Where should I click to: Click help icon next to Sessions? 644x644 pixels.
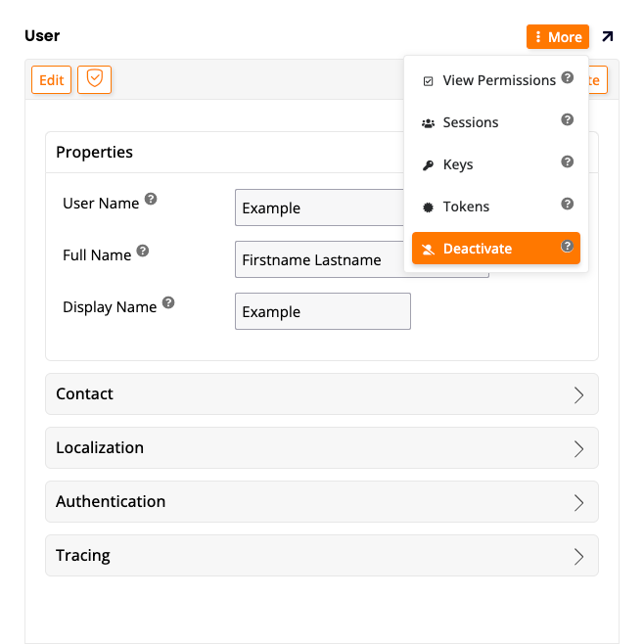point(567,120)
